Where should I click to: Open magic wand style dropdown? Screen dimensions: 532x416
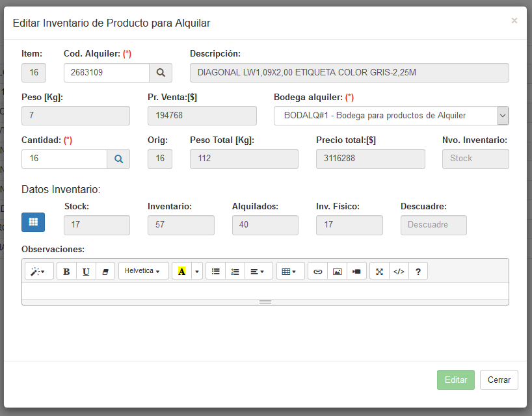click(38, 271)
